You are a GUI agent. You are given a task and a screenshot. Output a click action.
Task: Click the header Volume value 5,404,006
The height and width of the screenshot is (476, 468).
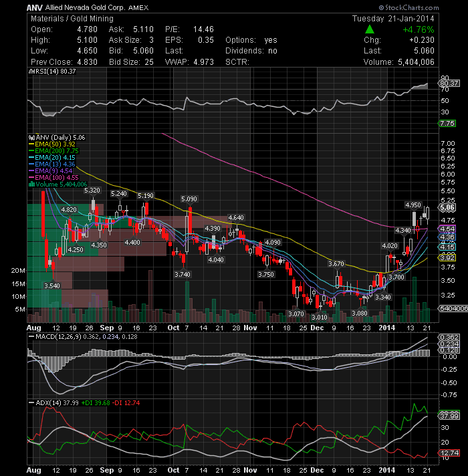[416, 62]
